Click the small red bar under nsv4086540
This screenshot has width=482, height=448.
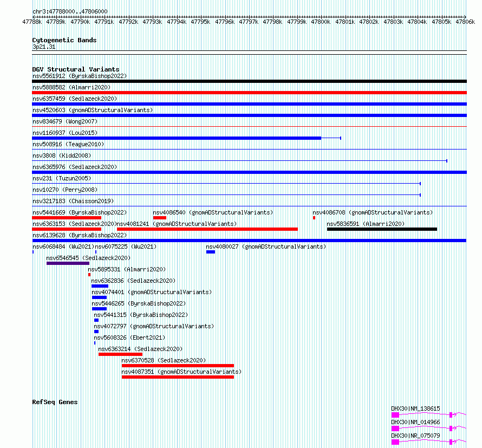(x=160, y=218)
